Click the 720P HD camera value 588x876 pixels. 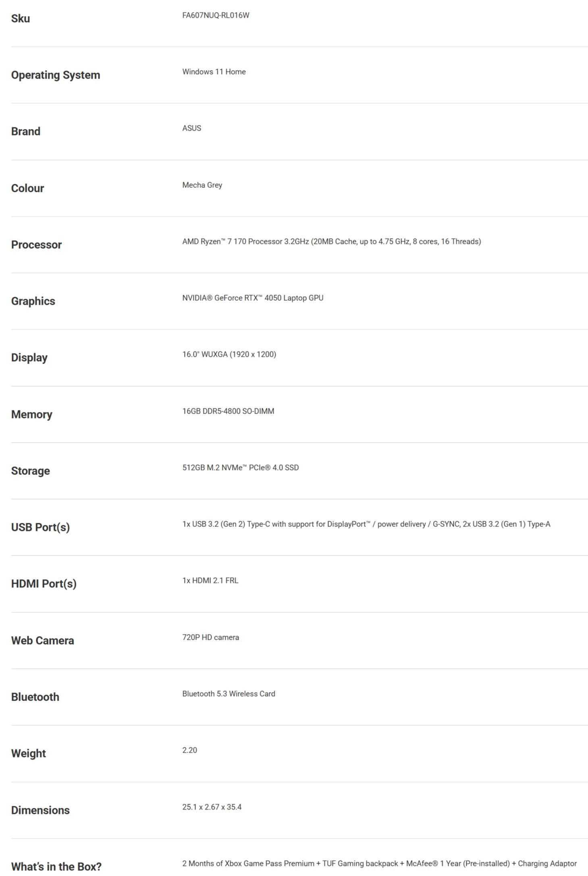coord(210,637)
